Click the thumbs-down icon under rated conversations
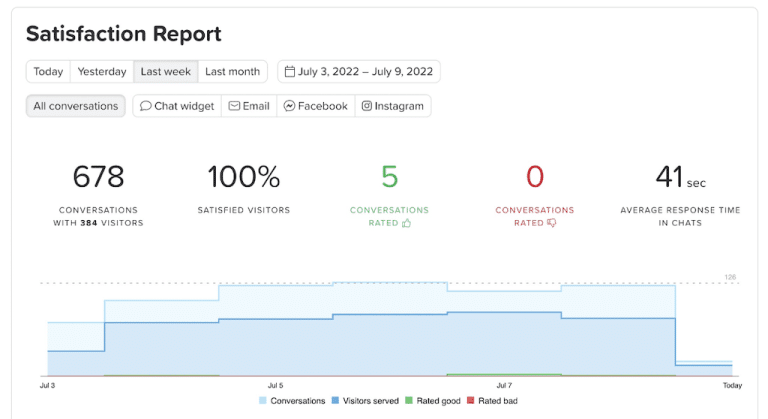 click(x=552, y=223)
